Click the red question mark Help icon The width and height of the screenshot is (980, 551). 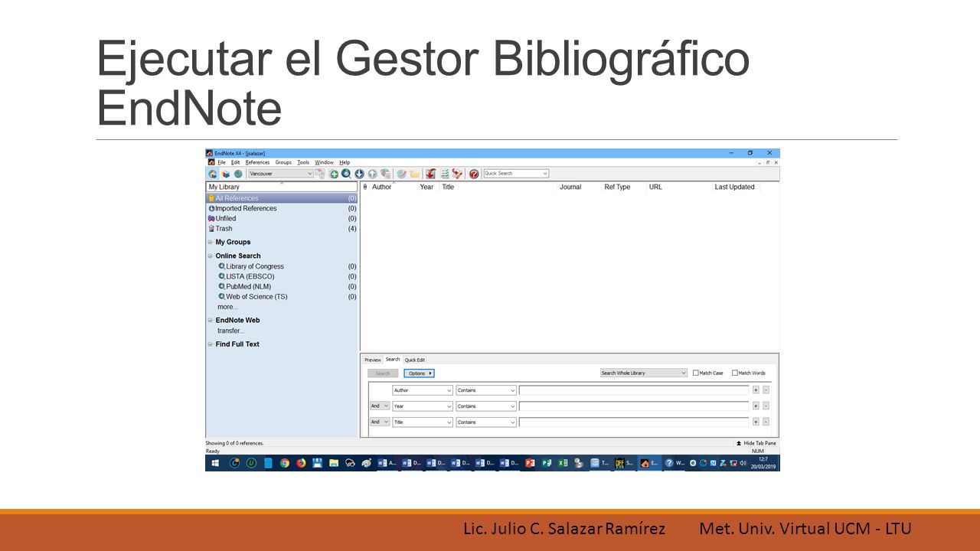[473, 174]
